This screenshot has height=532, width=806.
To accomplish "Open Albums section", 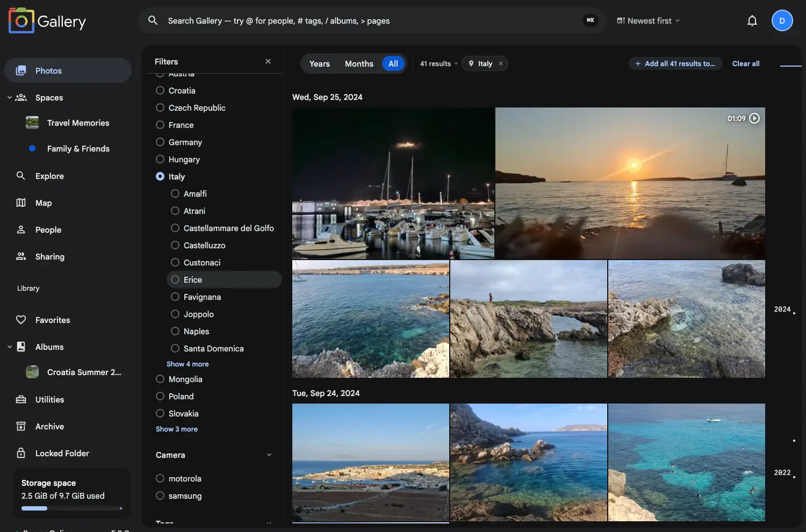I will click(49, 347).
